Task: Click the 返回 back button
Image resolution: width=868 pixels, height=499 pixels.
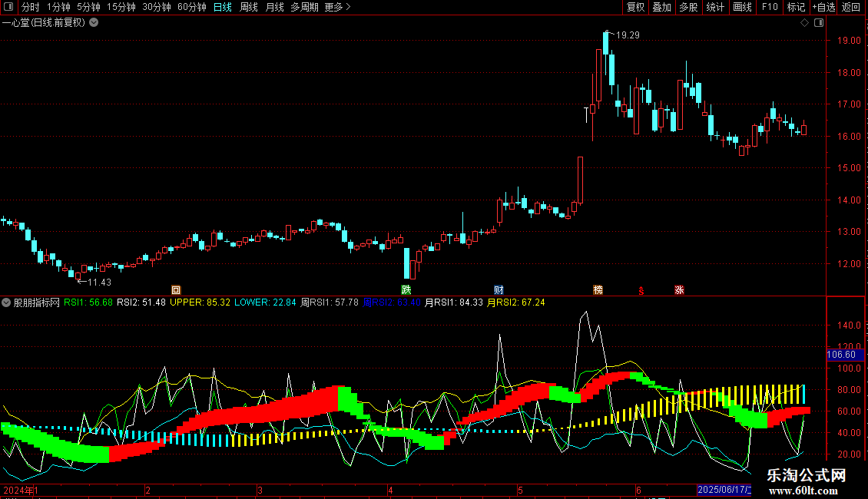Action: [851, 7]
